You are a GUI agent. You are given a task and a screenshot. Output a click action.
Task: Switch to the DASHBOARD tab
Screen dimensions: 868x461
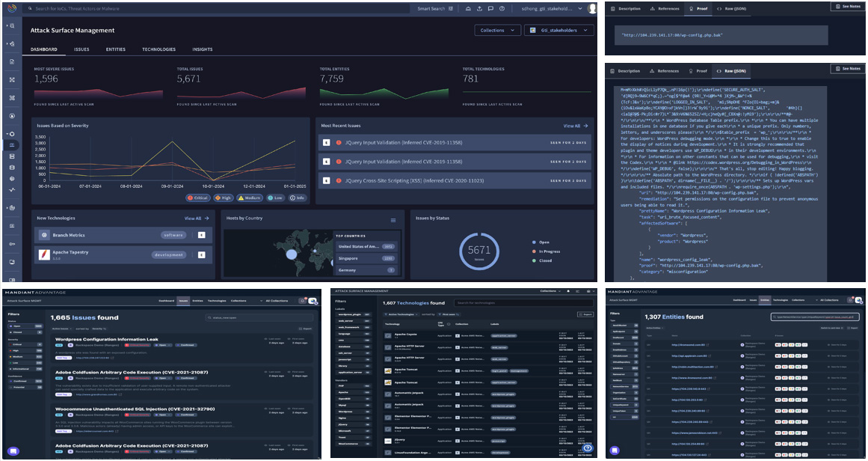[x=43, y=49]
